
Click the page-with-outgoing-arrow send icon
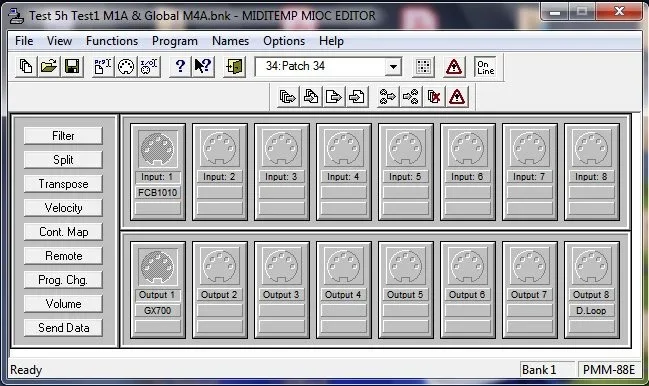click(x=334, y=97)
